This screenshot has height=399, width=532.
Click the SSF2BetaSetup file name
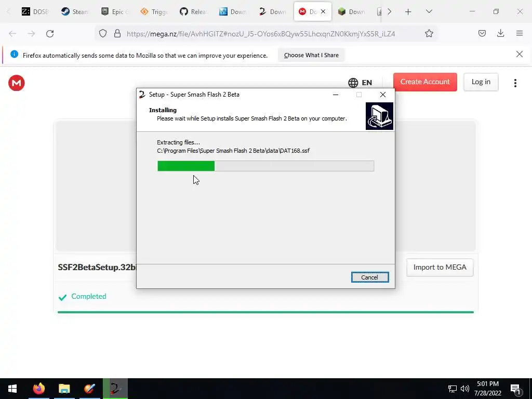pyautogui.click(x=97, y=268)
